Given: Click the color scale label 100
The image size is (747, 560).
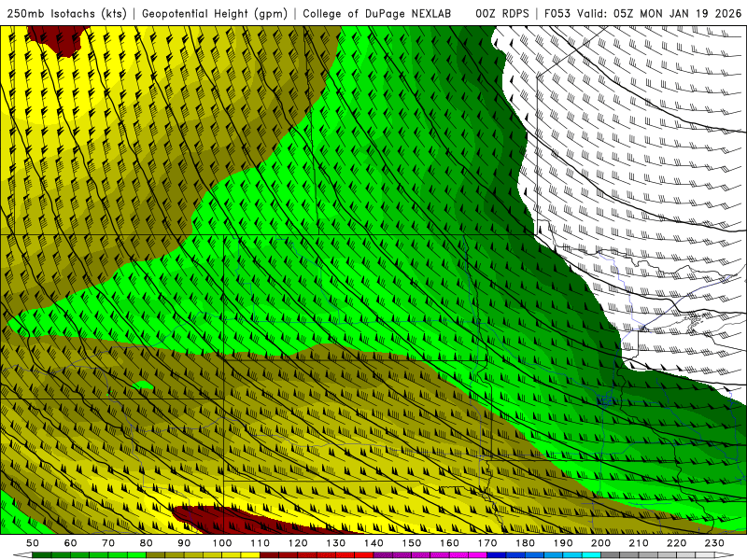Looking at the screenshot, I should pyautogui.click(x=222, y=543).
